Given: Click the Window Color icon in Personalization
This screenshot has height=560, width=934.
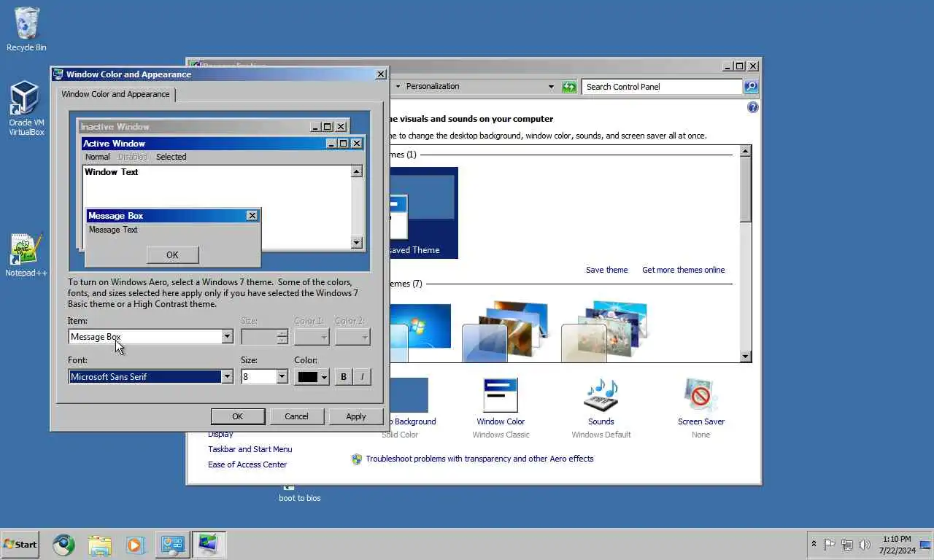Looking at the screenshot, I should tap(501, 395).
